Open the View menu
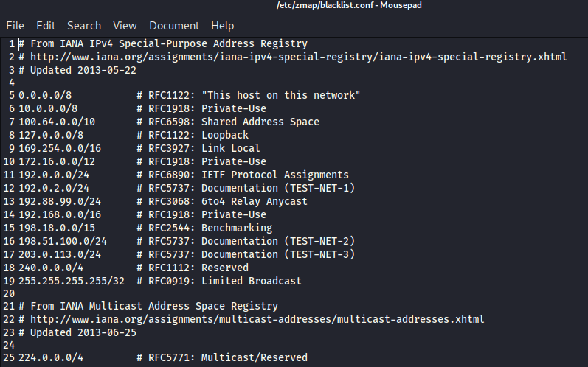Image resolution: width=588 pixels, height=367 pixels. (125, 26)
